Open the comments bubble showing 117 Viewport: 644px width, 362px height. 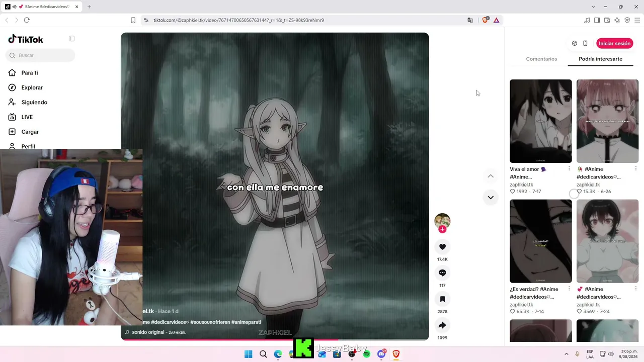(442, 273)
